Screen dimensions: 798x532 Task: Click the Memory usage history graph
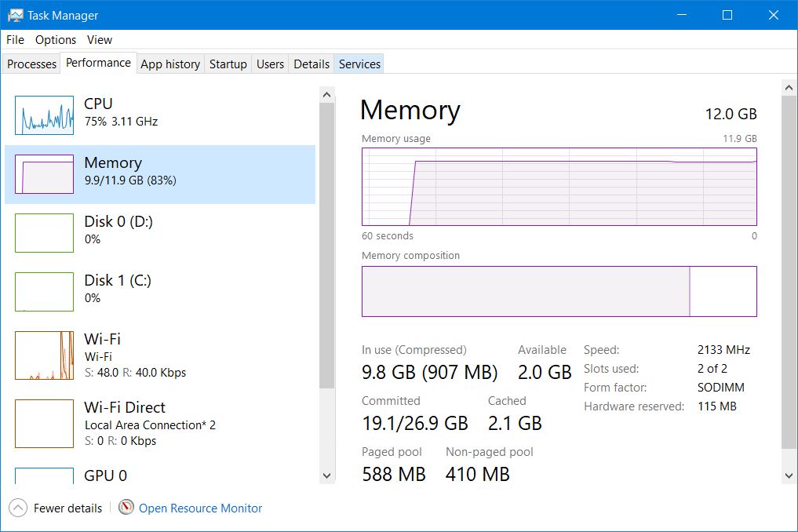coord(559,187)
